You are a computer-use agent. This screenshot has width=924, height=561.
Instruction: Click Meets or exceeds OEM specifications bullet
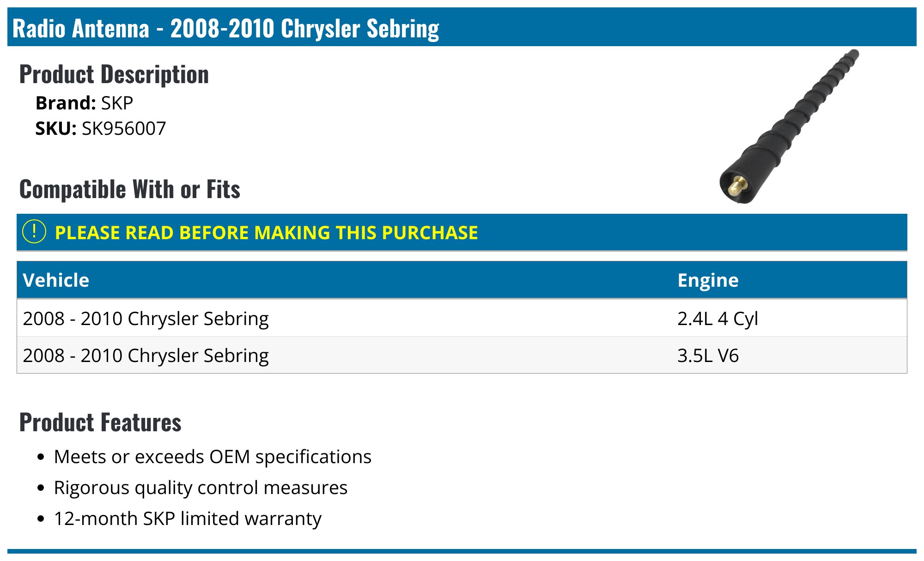[213, 457]
